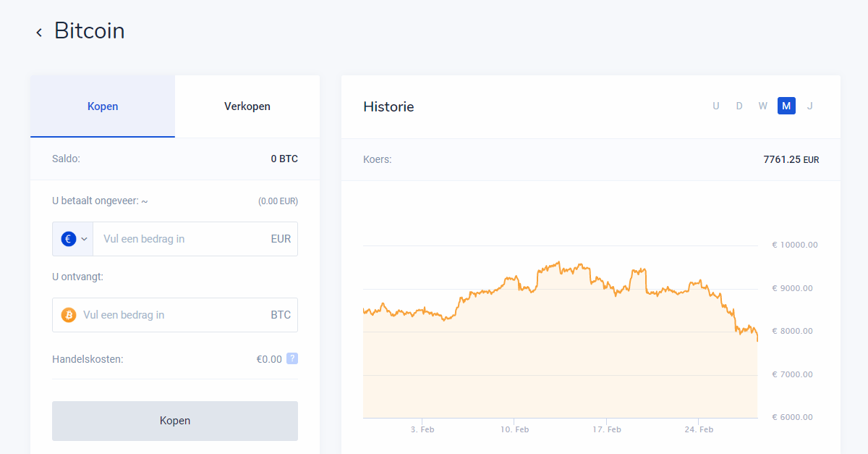The image size is (868, 454).
Task: Click the U ontvangt: label
Action: tap(77, 277)
